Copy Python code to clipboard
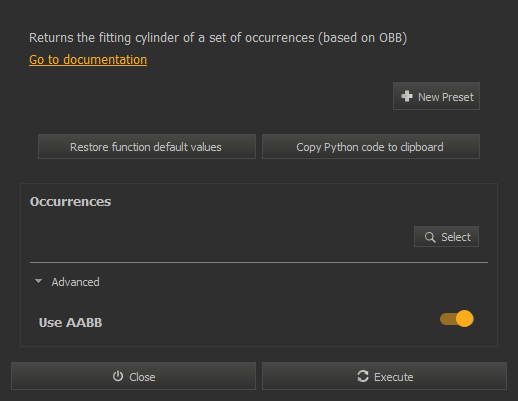This screenshot has width=518, height=401. [x=371, y=147]
